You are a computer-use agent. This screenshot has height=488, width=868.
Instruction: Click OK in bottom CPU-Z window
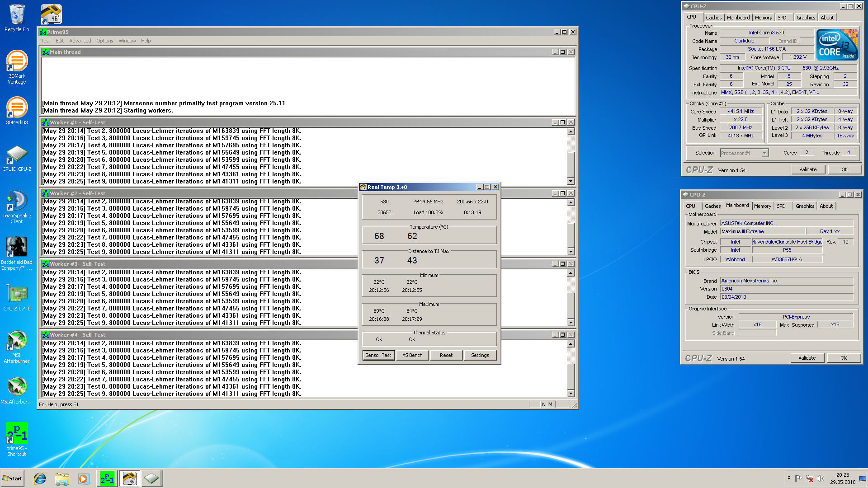tap(844, 358)
